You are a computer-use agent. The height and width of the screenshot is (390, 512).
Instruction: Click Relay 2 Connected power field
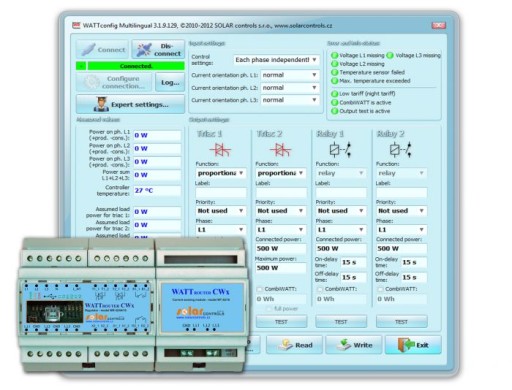[401, 249]
